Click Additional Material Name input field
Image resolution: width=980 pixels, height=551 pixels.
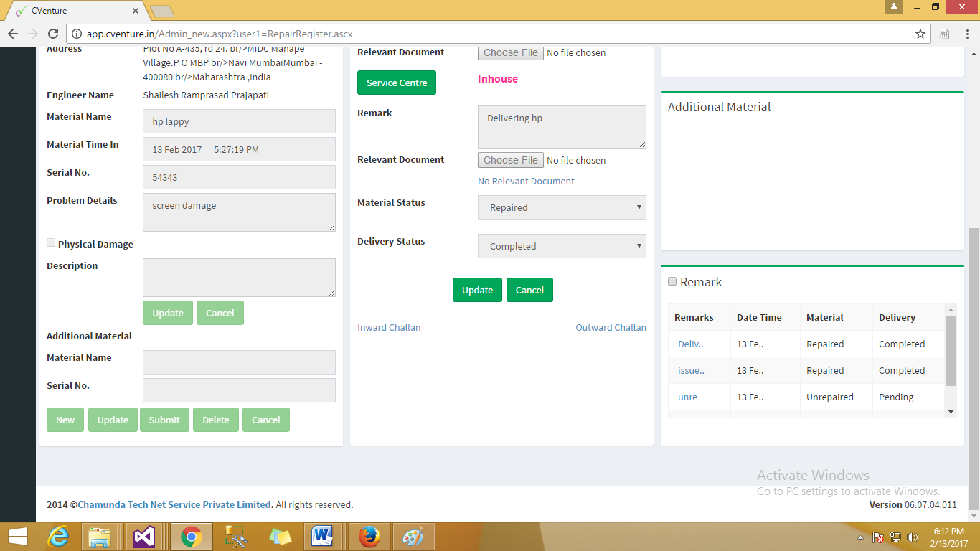pyautogui.click(x=239, y=362)
